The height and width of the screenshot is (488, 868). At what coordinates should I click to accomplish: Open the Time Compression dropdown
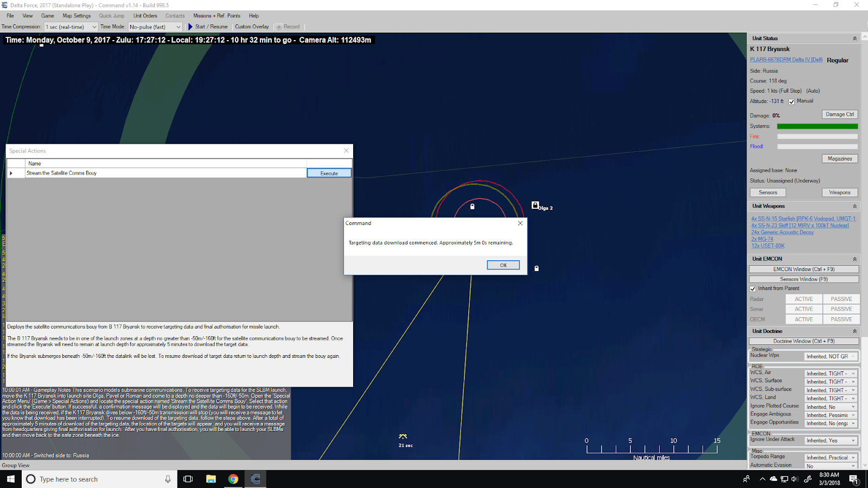[71, 27]
